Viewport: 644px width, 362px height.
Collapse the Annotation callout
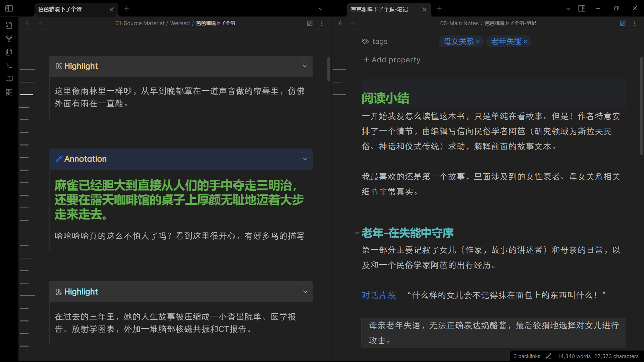(305, 159)
